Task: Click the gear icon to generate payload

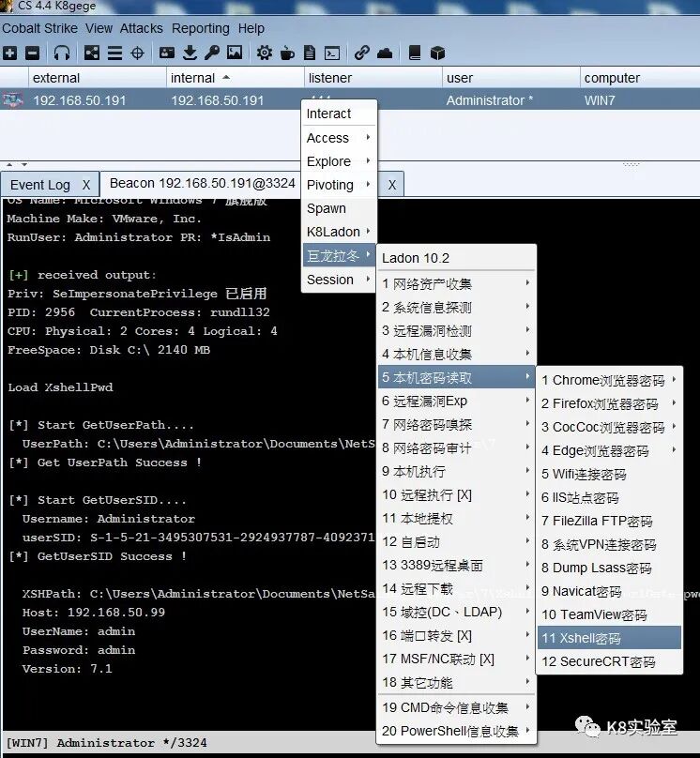Action: (264, 53)
